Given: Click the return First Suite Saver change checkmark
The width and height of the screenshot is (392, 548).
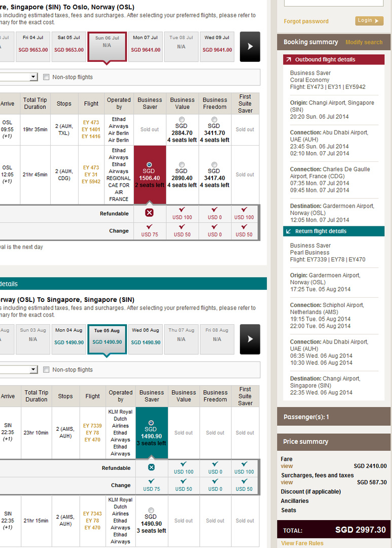Looking at the screenshot, I should [244, 481].
